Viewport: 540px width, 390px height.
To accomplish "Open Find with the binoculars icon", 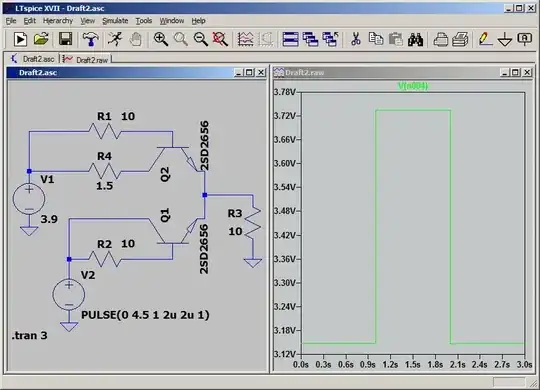I will tap(415, 40).
